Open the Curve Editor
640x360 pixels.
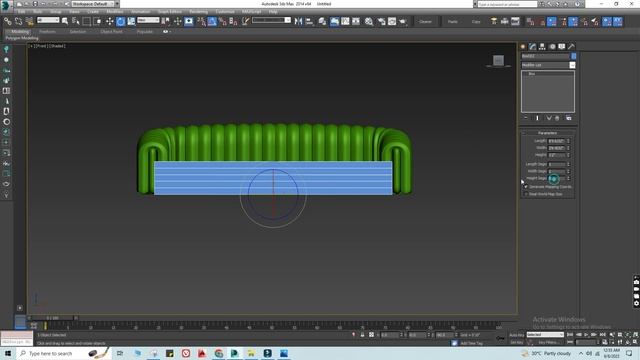tap(345, 21)
